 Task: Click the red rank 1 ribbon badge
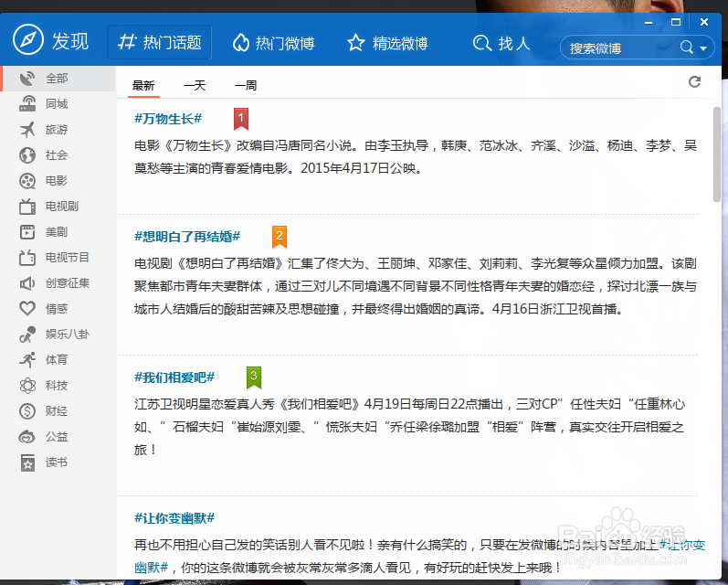(241, 119)
